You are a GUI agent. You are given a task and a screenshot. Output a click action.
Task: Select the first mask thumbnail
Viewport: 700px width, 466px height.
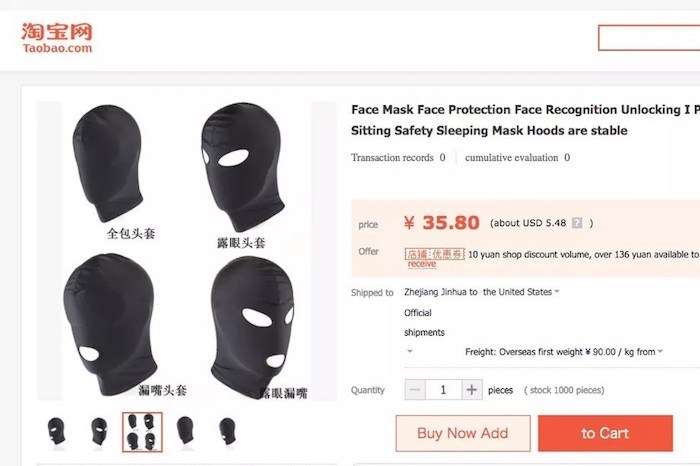coord(56,431)
